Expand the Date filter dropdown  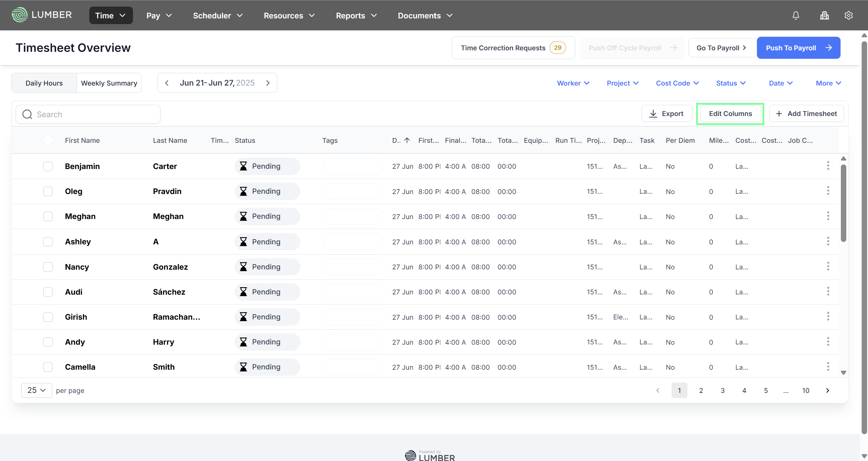click(781, 83)
